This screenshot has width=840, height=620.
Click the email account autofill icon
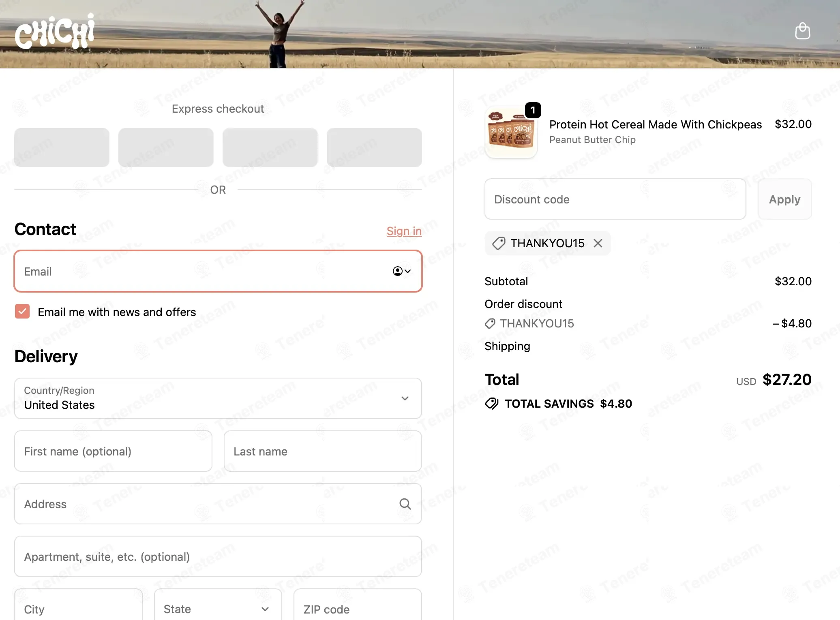(x=402, y=271)
